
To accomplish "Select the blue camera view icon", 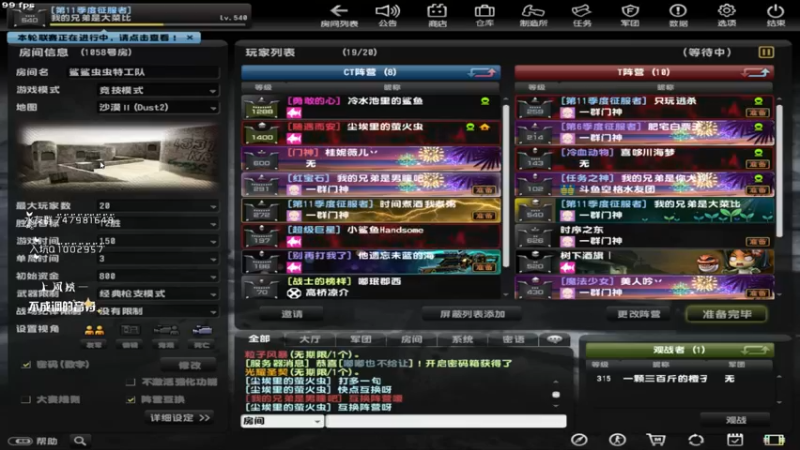I will pyautogui.click(x=202, y=331).
